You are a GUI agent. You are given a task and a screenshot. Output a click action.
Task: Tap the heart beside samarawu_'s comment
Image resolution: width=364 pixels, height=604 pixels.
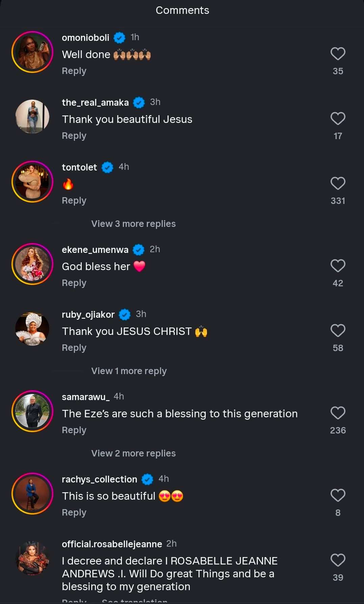tap(338, 413)
